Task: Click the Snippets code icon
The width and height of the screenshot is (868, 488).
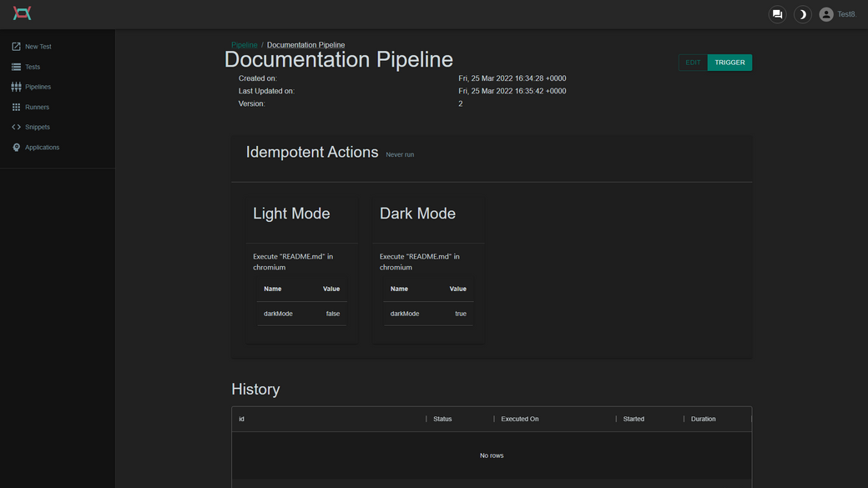Action: click(x=16, y=127)
